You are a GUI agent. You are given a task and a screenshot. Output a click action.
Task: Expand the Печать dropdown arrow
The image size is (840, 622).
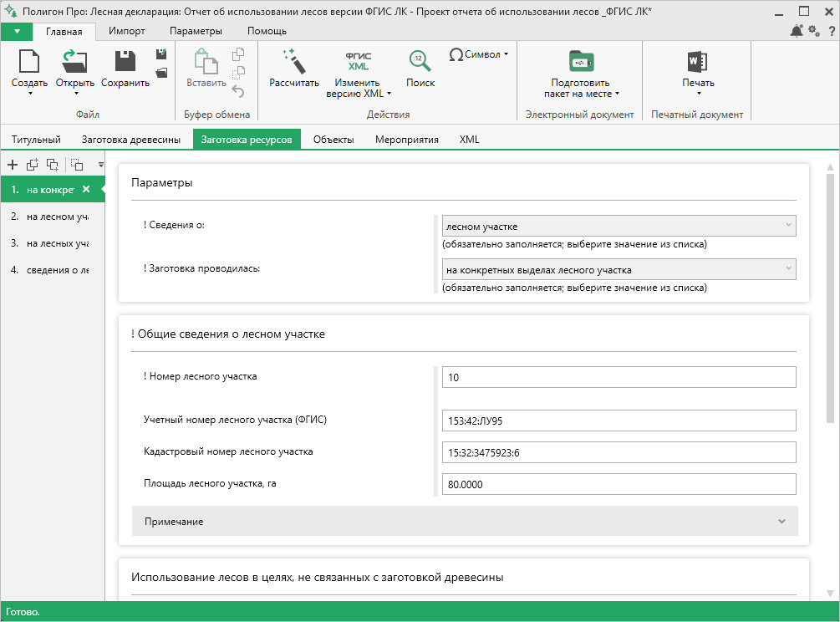coord(699,94)
